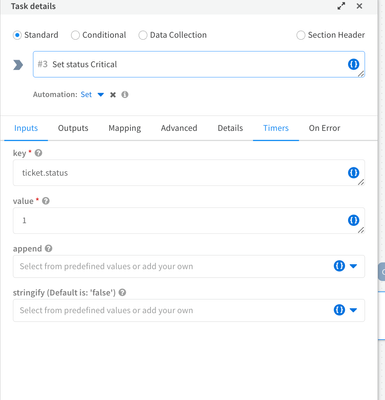Switch to the On Error tab
Viewport: 385px width, 400px height.
tap(324, 128)
